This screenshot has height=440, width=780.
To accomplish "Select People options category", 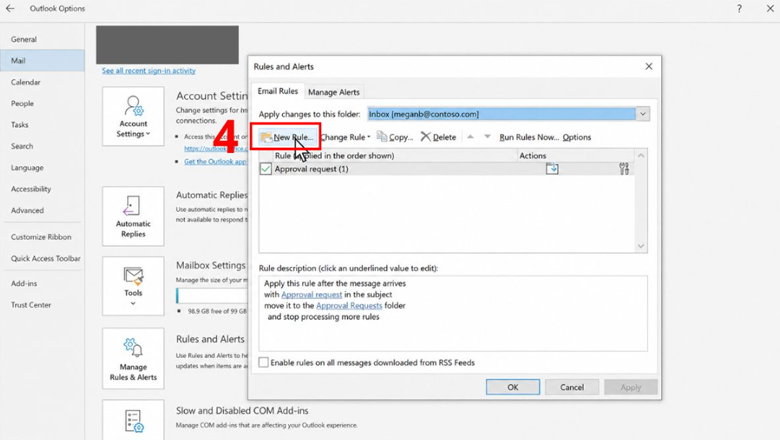I will 42,103.
